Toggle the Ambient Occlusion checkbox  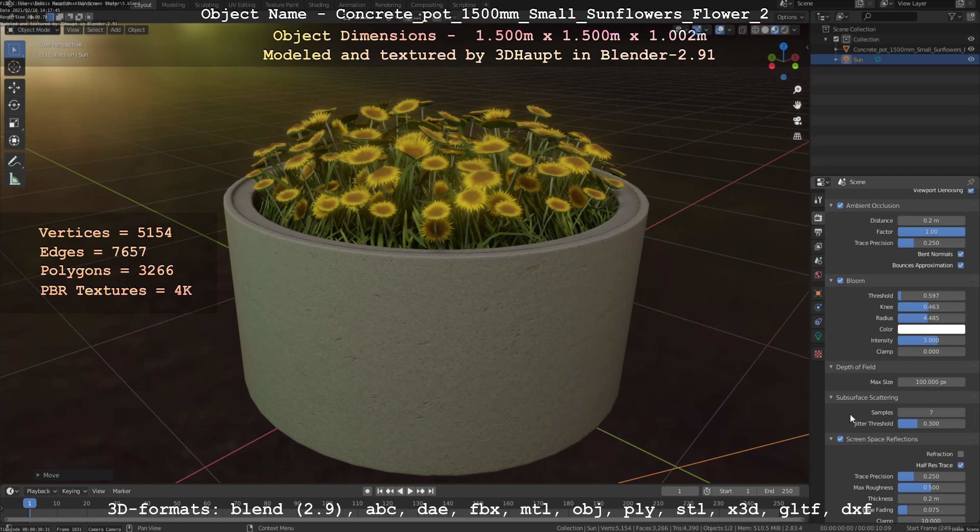[x=840, y=205]
